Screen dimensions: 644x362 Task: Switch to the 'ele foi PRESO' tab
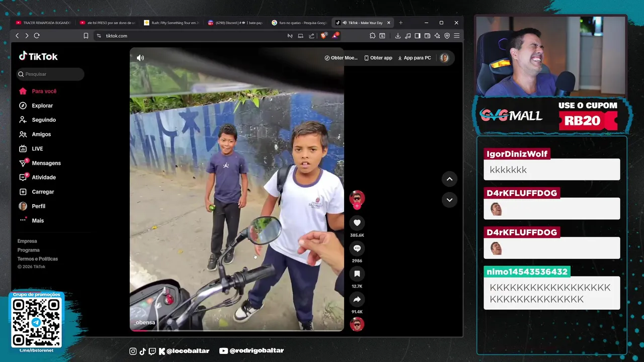[x=108, y=23]
